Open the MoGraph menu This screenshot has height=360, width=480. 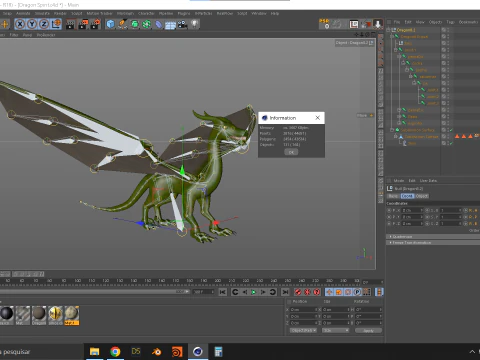click(125, 13)
